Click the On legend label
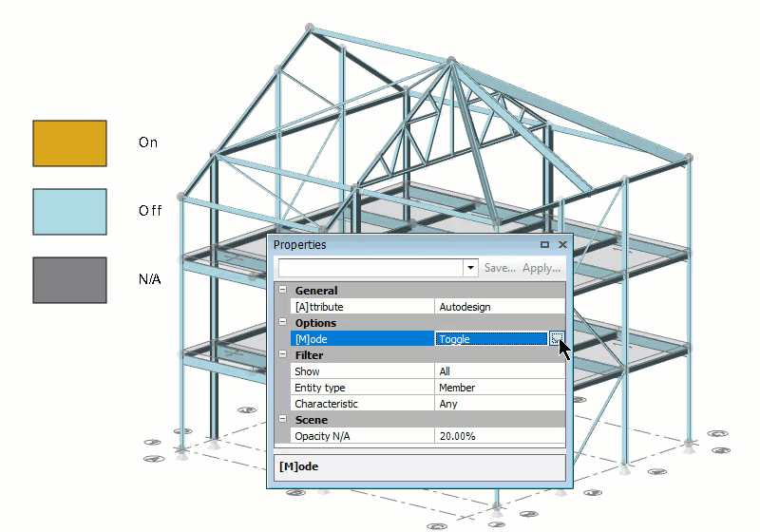Image resolution: width=760 pixels, height=532 pixels. pos(148,142)
